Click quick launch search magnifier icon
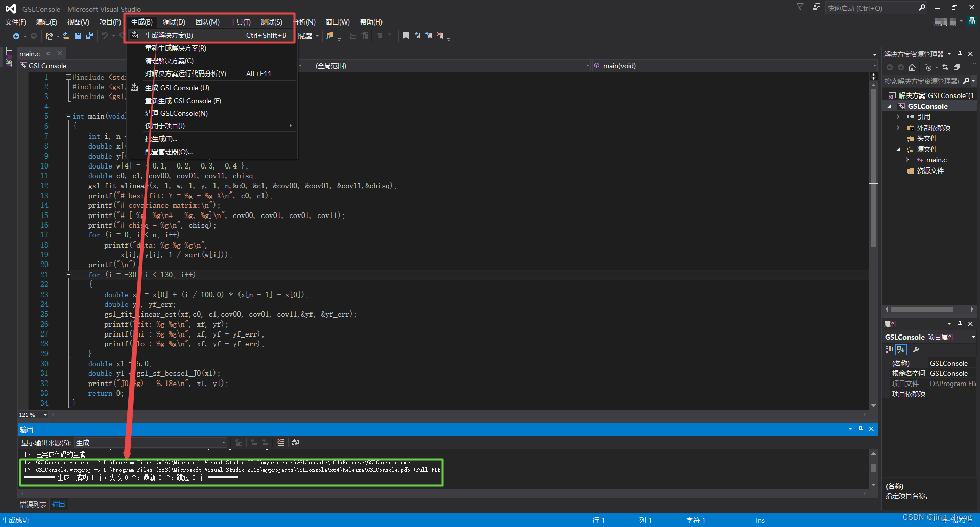The image size is (980, 527). [x=922, y=8]
